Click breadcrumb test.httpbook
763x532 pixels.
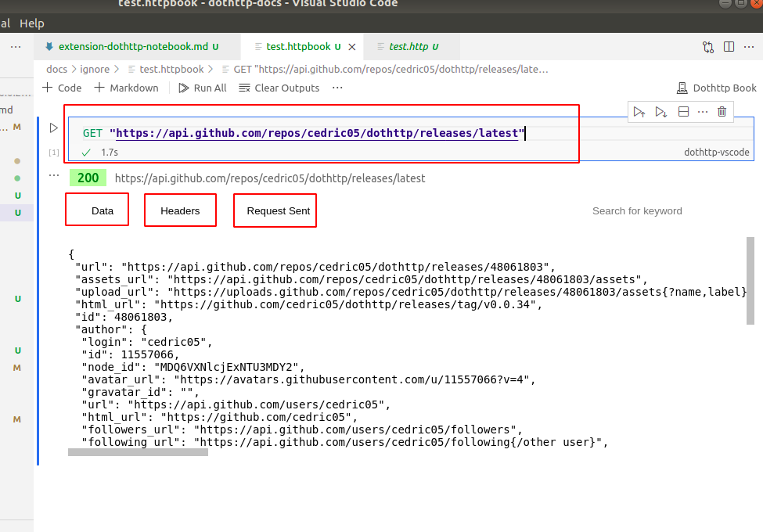pos(165,69)
